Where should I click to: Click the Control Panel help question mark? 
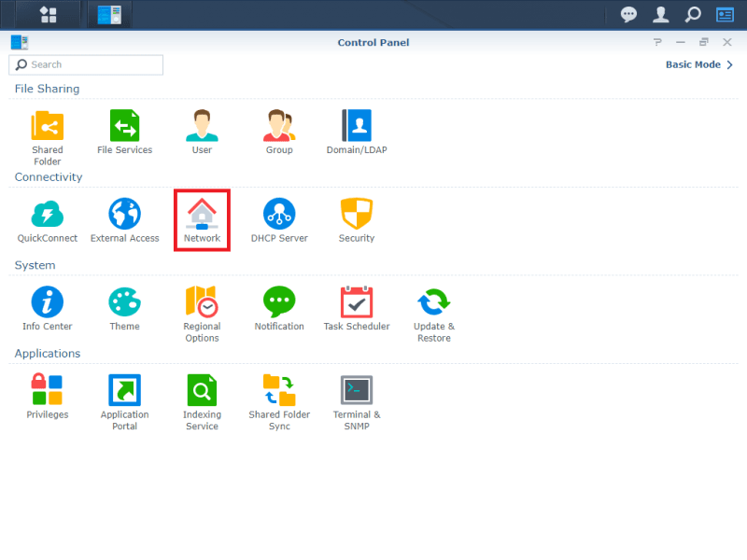coord(657,42)
